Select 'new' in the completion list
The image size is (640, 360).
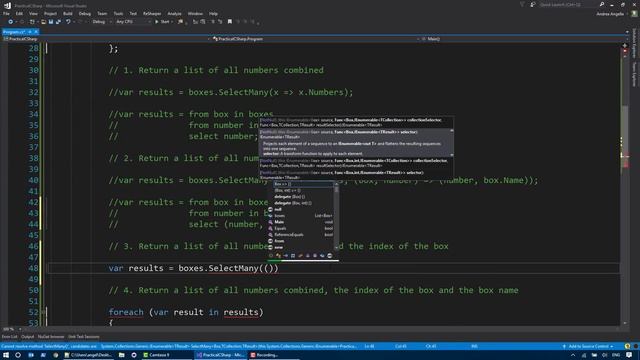click(301, 247)
